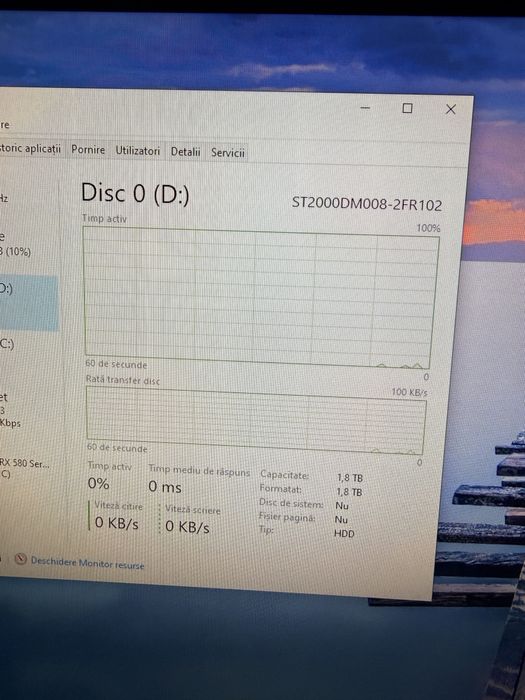Click Deschidere Monitor resurse link
This screenshot has width=525, height=700.
click(x=88, y=563)
